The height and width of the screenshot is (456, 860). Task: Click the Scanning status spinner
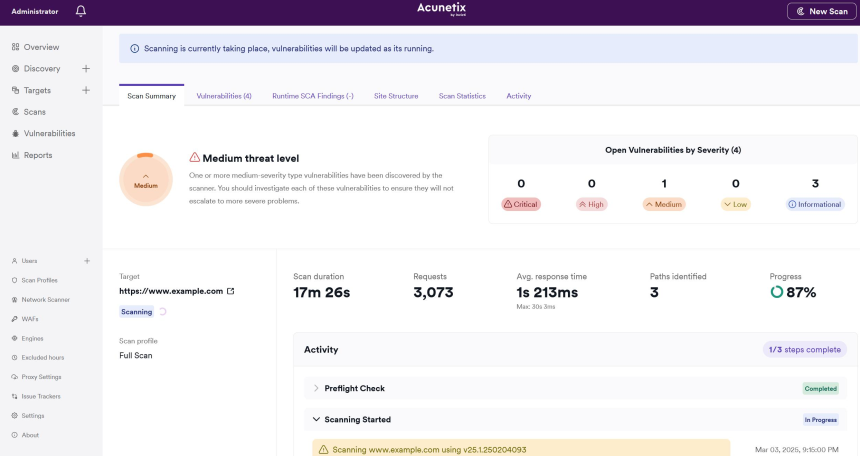coord(162,312)
